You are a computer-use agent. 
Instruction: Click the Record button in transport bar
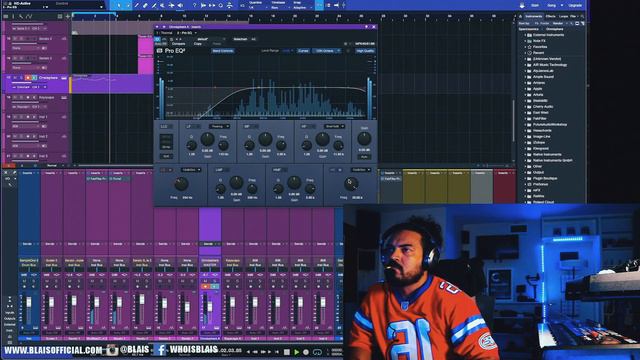click(306, 352)
